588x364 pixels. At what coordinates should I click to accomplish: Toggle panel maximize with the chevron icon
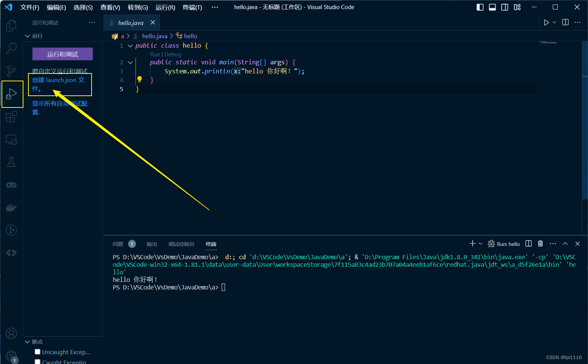(565, 243)
